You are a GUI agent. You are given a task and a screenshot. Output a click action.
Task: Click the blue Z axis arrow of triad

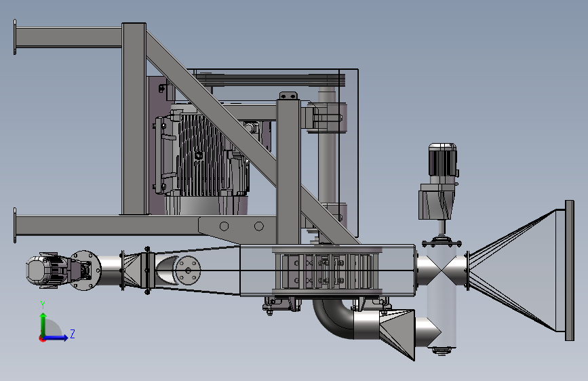pos(56,338)
